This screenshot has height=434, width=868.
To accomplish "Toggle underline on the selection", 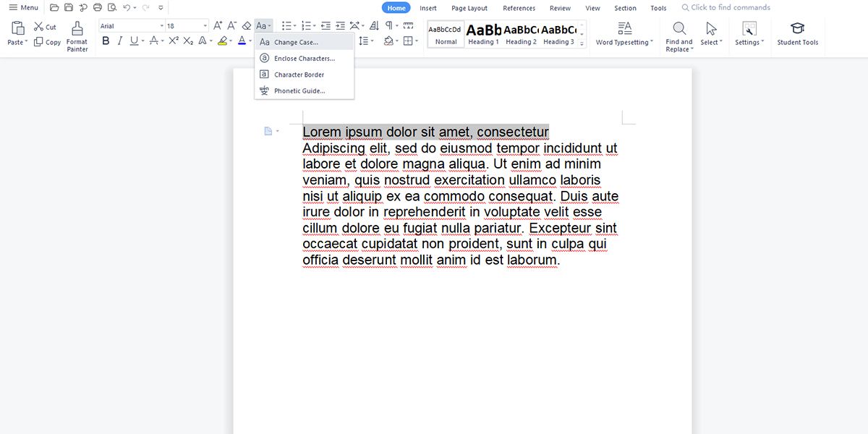I will [x=135, y=41].
